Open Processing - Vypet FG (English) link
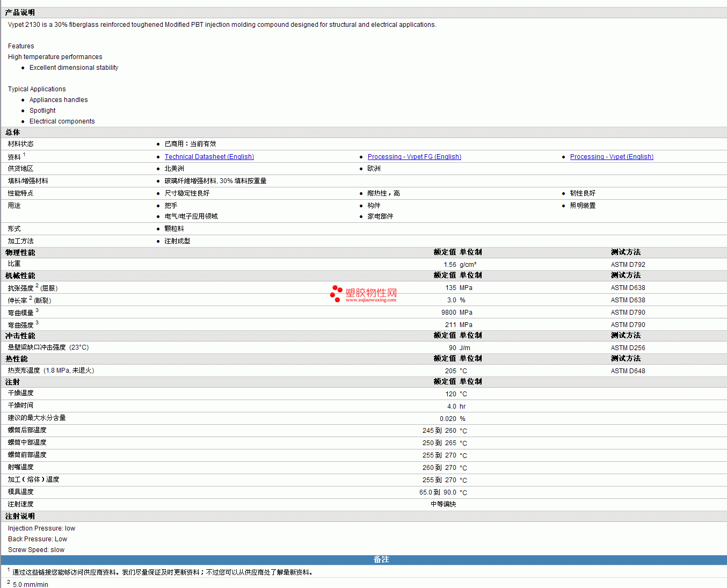This screenshot has width=727, height=588. click(x=414, y=157)
